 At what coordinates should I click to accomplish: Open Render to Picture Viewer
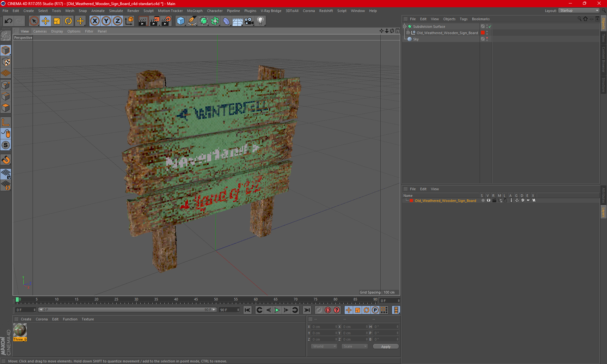(x=155, y=21)
